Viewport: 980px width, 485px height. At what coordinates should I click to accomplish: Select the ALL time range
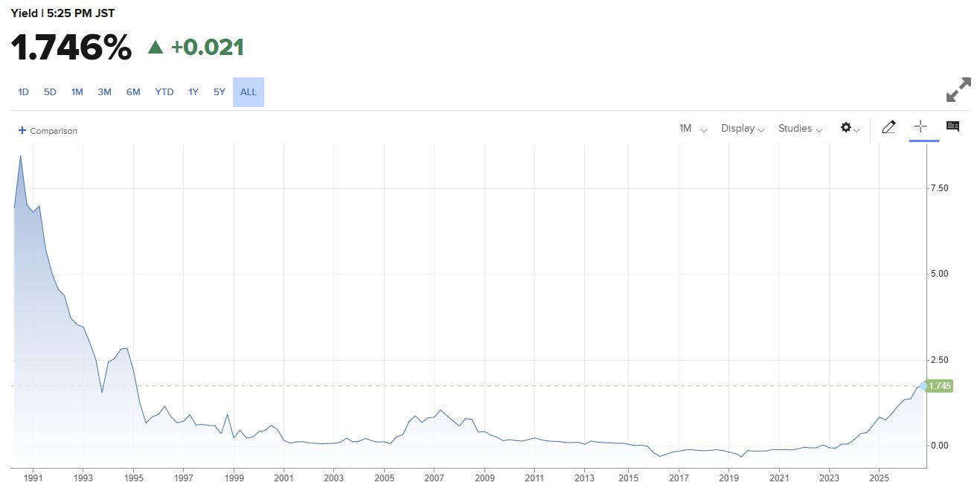coord(249,92)
